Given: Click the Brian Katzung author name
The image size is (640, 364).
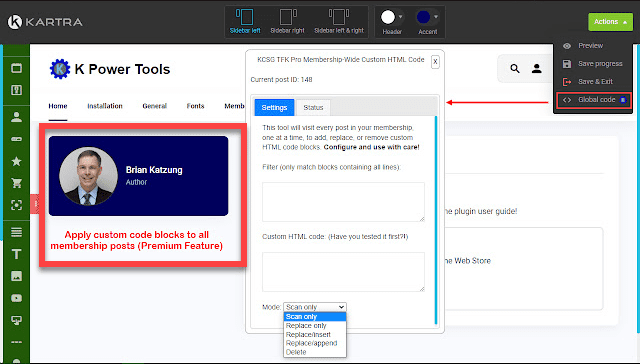Looking at the screenshot, I should pyautogui.click(x=154, y=170).
